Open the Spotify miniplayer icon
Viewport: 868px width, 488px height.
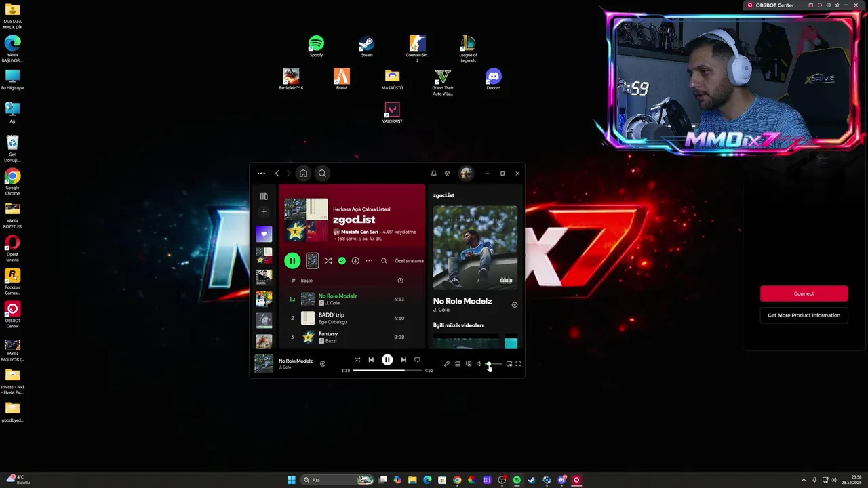509,364
